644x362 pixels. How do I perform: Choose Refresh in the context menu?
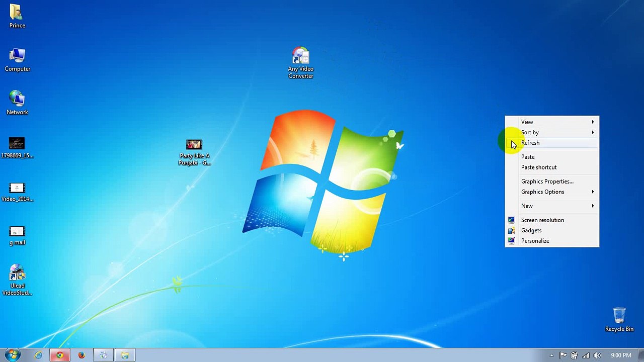click(552, 143)
